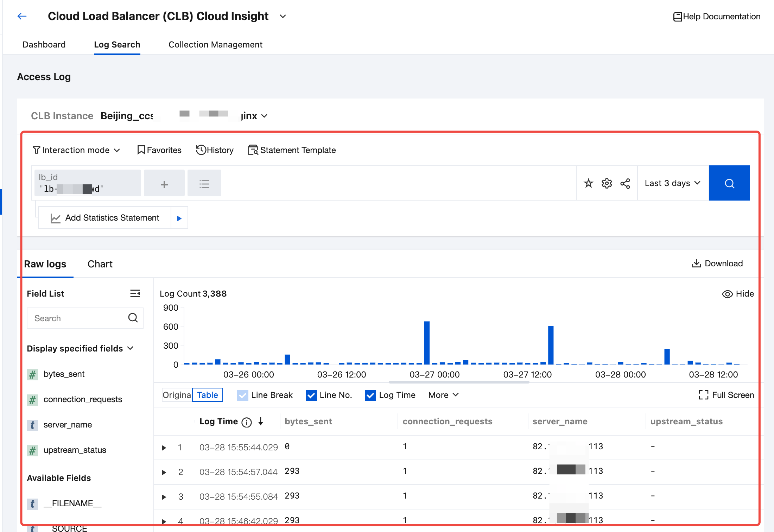Switch to the Chart tab

(x=100, y=264)
